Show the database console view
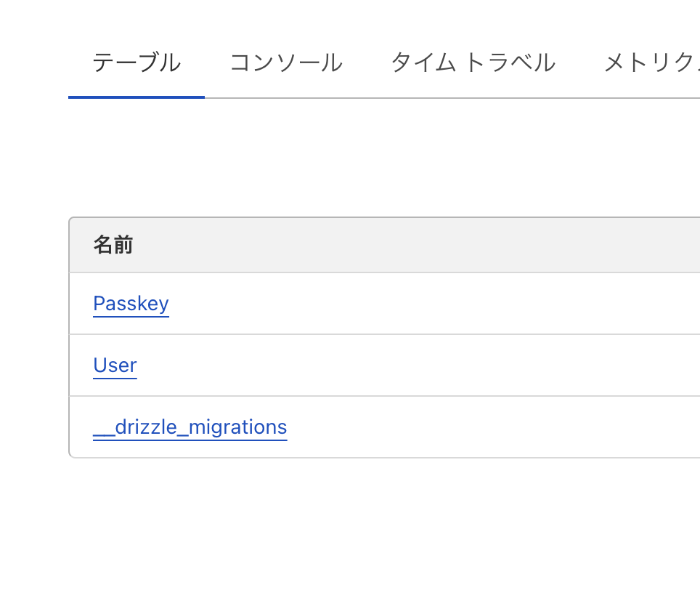Screen dimensions: 700x590 click(x=285, y=64)
